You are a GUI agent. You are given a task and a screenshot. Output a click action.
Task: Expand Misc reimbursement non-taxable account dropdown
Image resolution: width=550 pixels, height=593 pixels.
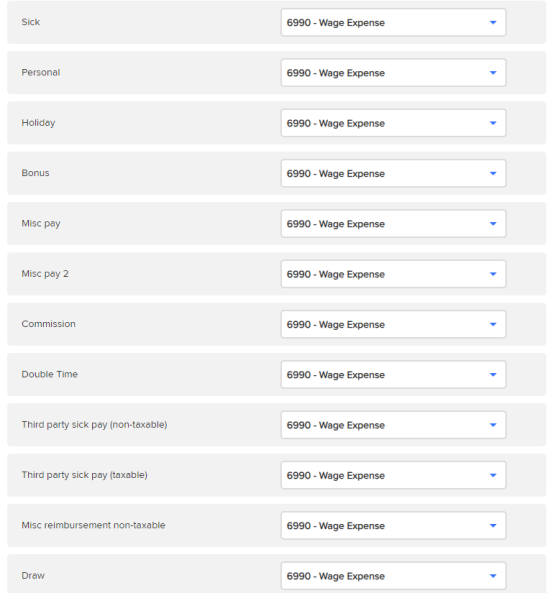[393, 525]
